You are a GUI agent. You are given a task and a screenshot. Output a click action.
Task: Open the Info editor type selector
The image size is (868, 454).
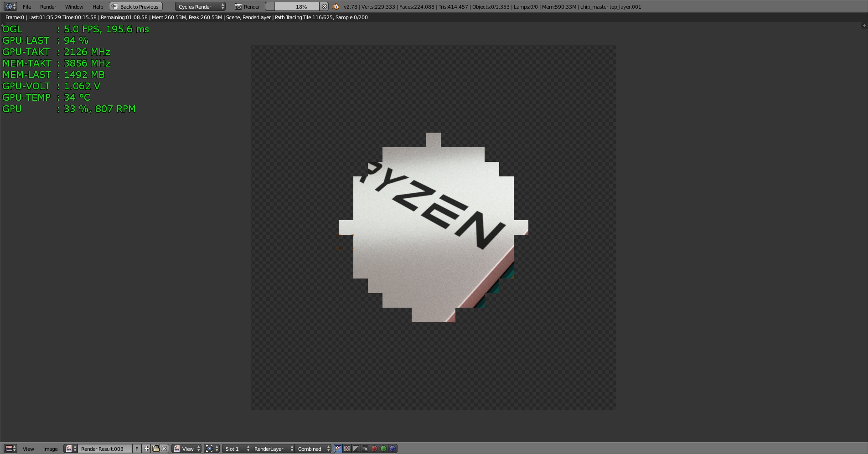[10, 6]
